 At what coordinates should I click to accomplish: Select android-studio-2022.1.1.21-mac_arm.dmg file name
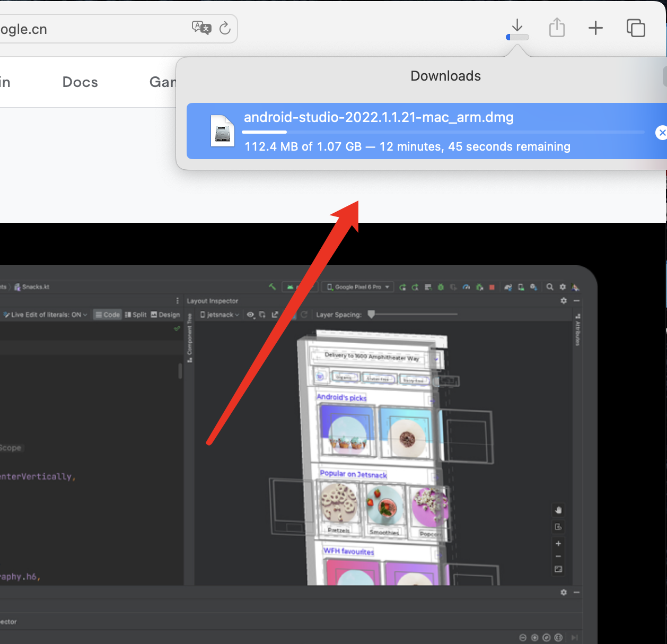point(379,117)
